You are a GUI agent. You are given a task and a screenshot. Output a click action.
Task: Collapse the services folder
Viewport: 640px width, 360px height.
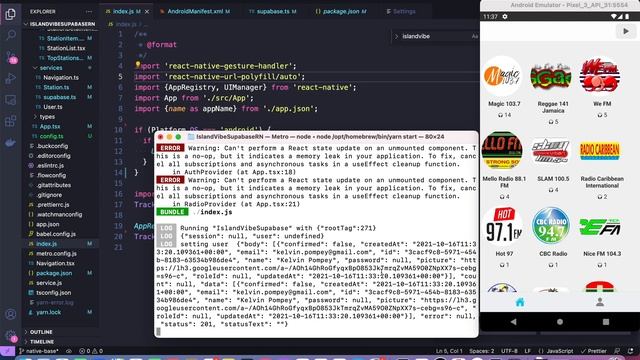tap(51, 68)
